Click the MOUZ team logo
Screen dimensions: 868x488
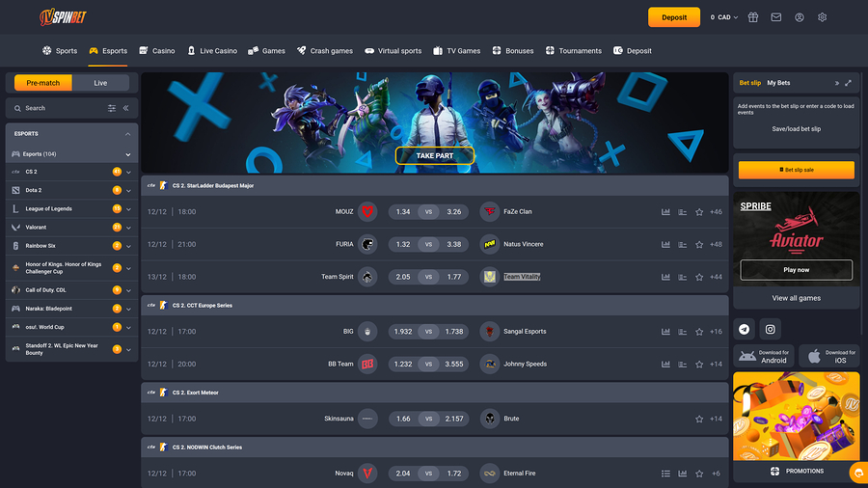(367, 211)
